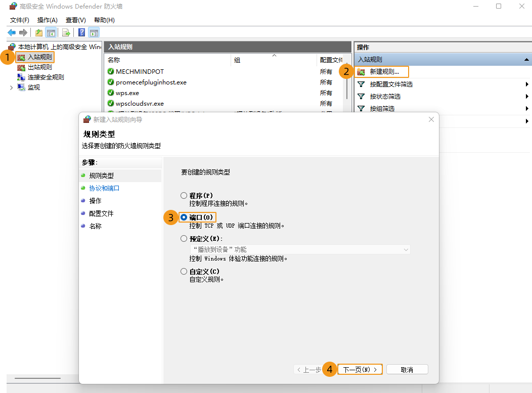
Task: Click the connection security rules icon
Action: pos(21,77)
